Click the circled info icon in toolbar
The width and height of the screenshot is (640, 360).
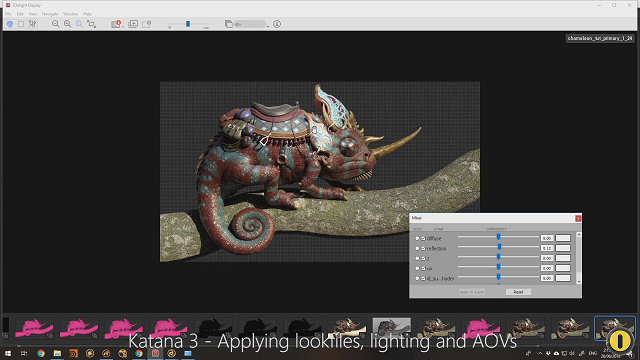pyautogui.click(x=277, y=24)
